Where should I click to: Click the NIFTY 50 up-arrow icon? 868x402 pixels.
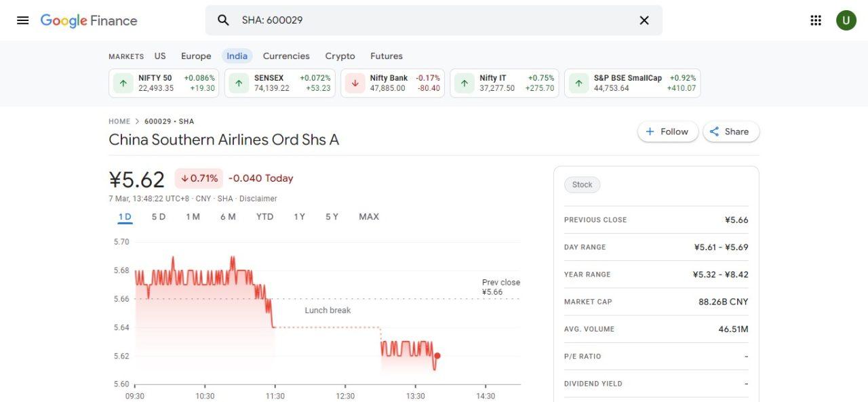tap(123, 83)
